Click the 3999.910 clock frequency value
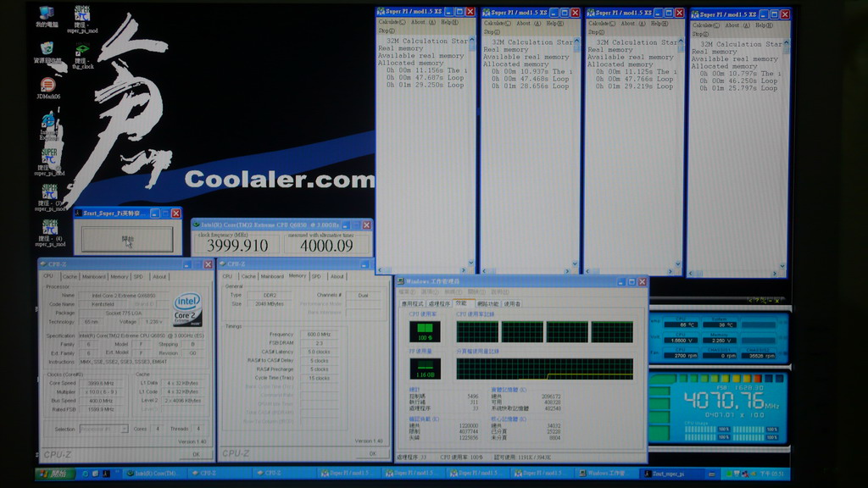868x488 pixels. pos(237,245)
